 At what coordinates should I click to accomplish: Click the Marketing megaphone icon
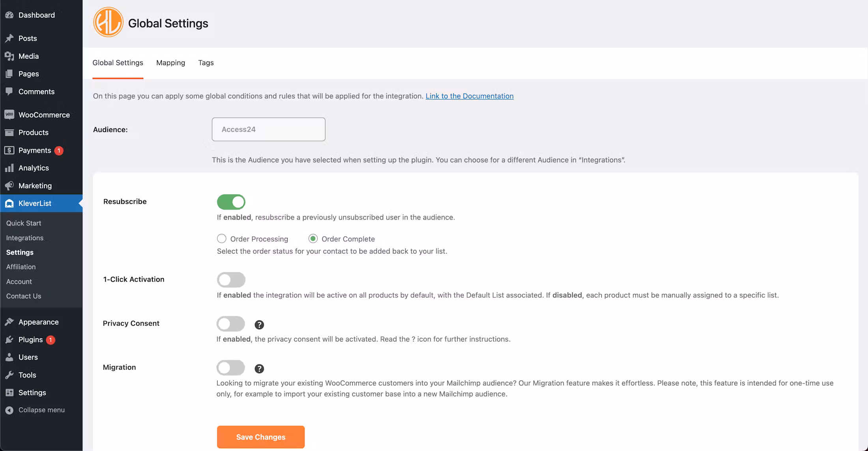tap(9, 186)
